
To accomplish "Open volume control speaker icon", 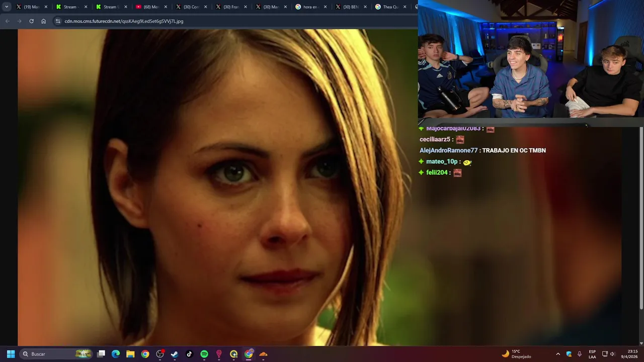I will pyautogui.click(x=613, y=354).
